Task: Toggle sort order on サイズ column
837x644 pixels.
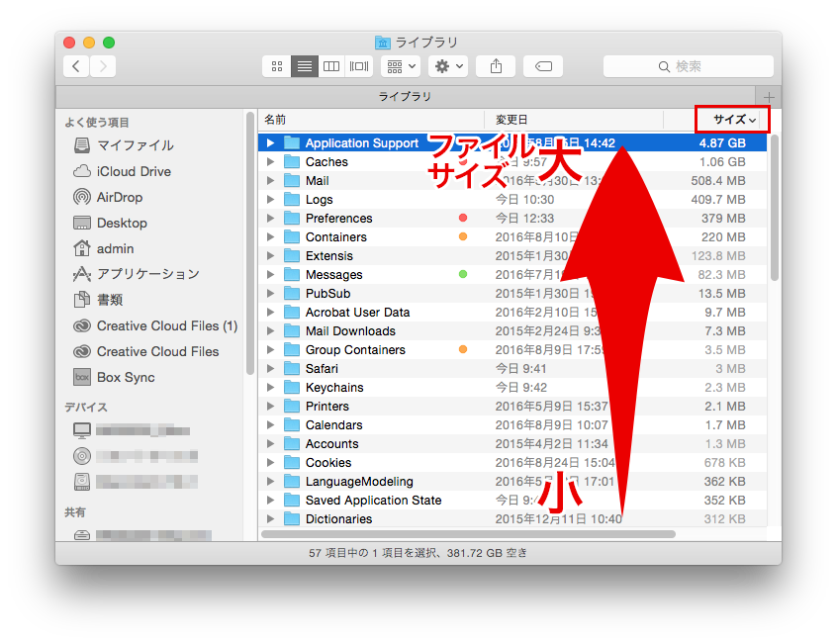Action: pos(732,120)
